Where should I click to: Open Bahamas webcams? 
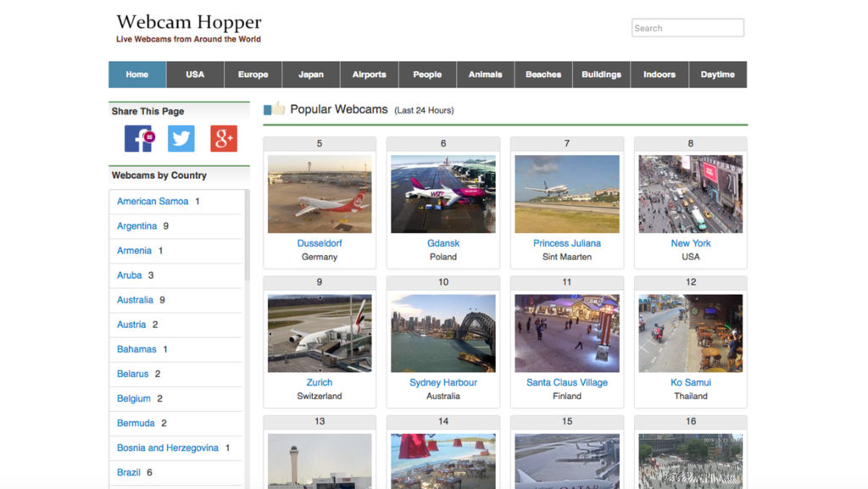click(x=136, y=349)
